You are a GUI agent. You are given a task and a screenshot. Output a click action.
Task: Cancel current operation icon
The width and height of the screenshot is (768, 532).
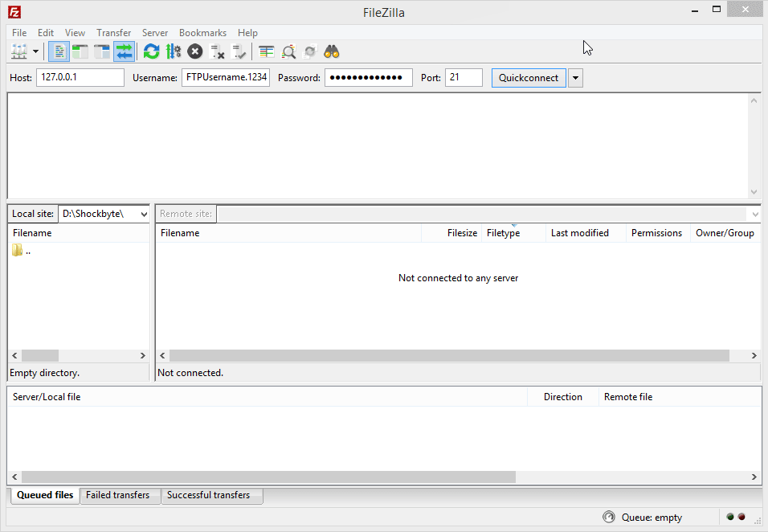coord(195,51)
